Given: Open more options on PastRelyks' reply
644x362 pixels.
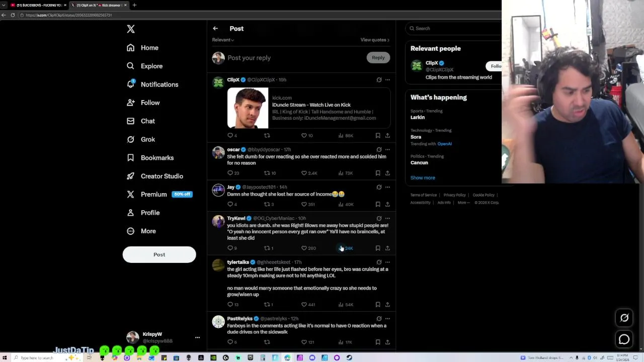Looking at the screenshot, I should coord(387,318).
